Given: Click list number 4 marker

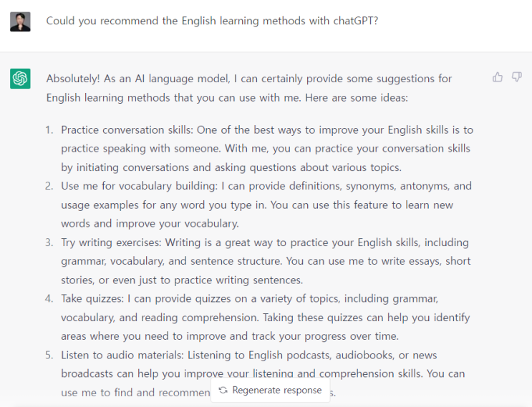Looking at the screenshot, I should (49, 299).
